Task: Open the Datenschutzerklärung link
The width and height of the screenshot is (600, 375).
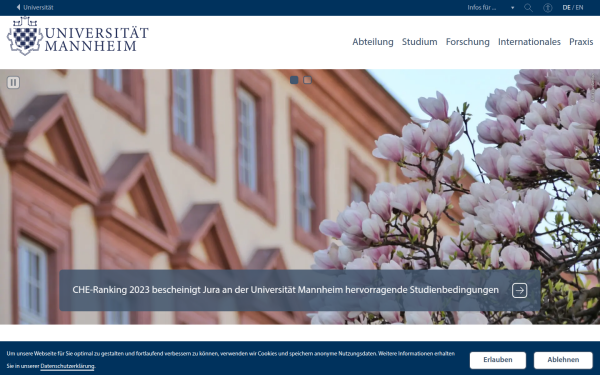Action: point(67,366)
